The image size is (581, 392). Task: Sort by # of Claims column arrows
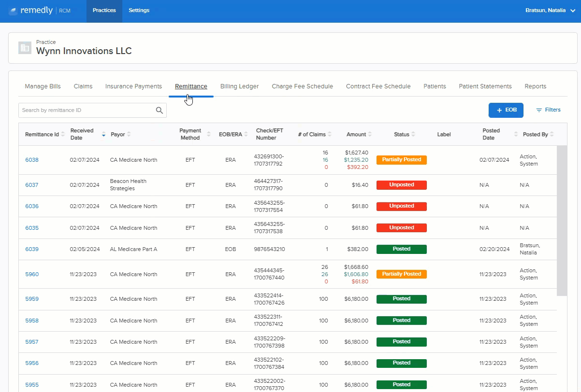click(x=330, y=135)
